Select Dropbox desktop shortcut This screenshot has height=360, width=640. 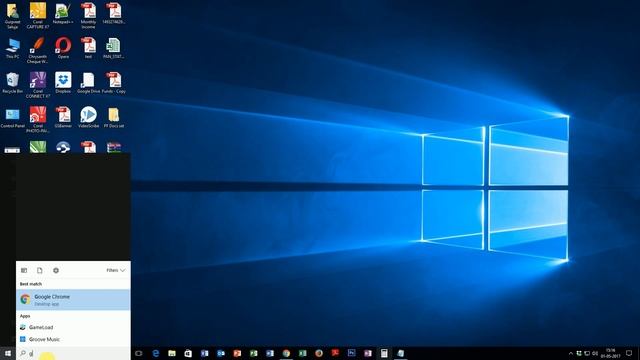(63, 83)
